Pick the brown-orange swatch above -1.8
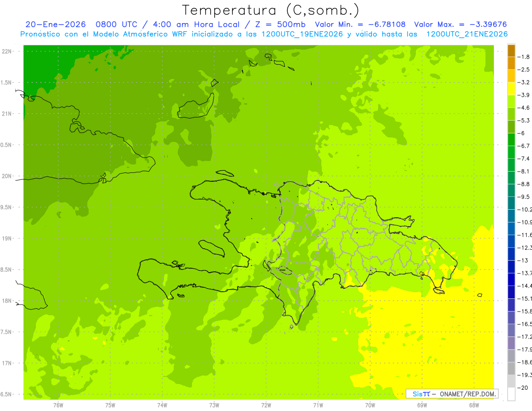Viewport: 532px width, 411px height. click(511, 51)
